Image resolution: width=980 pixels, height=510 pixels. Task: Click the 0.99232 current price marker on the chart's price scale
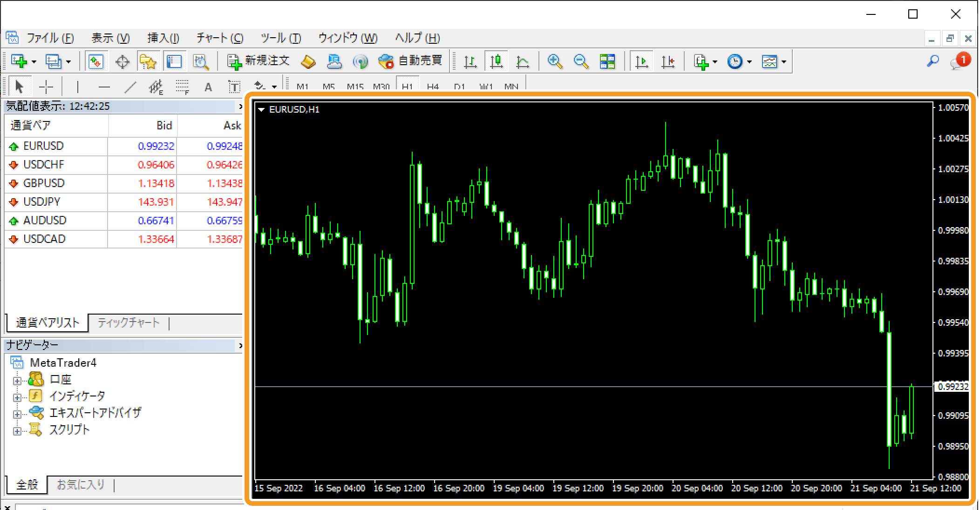(953, 387)
